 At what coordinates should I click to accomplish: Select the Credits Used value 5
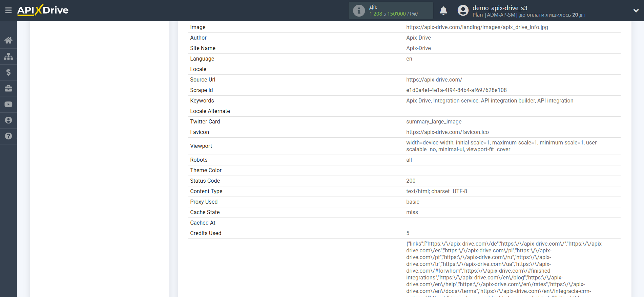(x=408, y=233)
